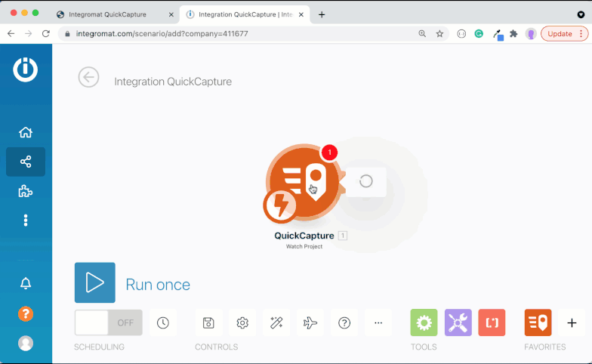The image size is (592, 364).
Task: Click the red notification badge on module
Action: 329,153
